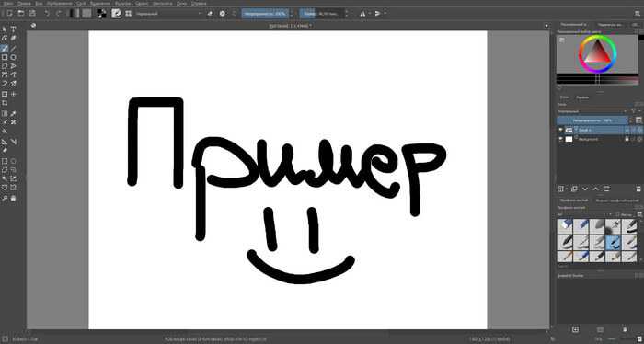Hide the background layer eye icon
Image resolution: width=644 pixels, height=344 pixels.
[x=560, y=139]
